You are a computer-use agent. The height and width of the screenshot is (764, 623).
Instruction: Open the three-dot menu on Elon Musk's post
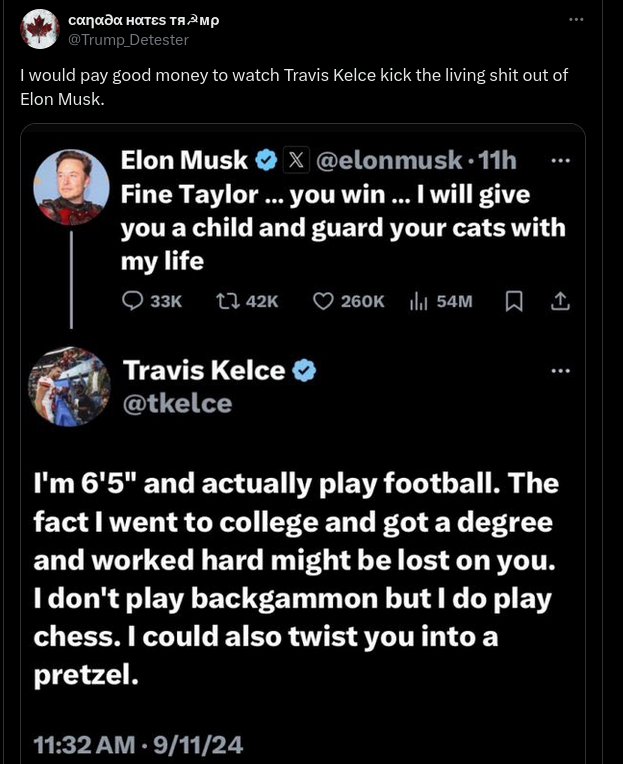(x=560, y=160)
